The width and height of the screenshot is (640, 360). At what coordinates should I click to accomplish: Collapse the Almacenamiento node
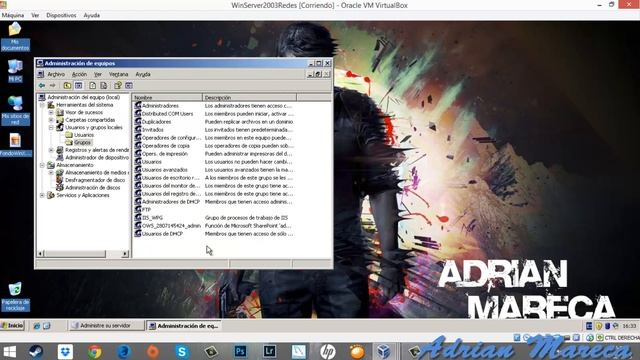point(42,165)
